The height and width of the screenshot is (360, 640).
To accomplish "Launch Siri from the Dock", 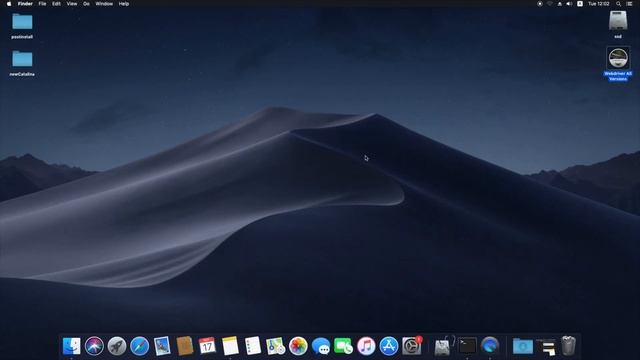I will click(x=94, y=346).
